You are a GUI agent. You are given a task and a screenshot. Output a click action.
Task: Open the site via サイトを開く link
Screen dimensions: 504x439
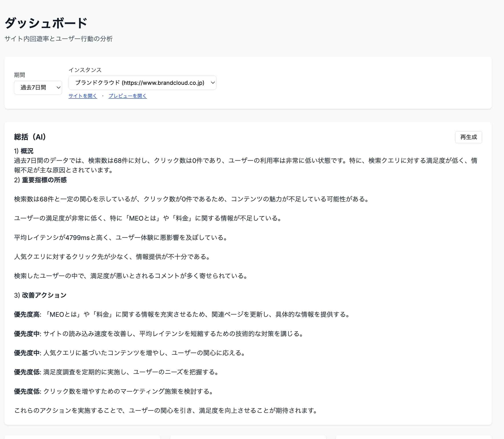pyautogui.click(x=83, y=96)
